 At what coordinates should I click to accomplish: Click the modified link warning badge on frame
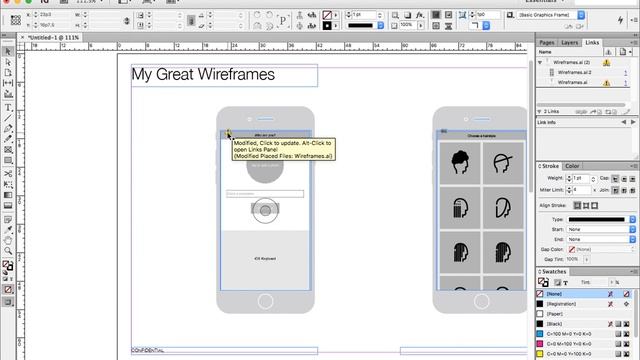[x=228, y=133]
